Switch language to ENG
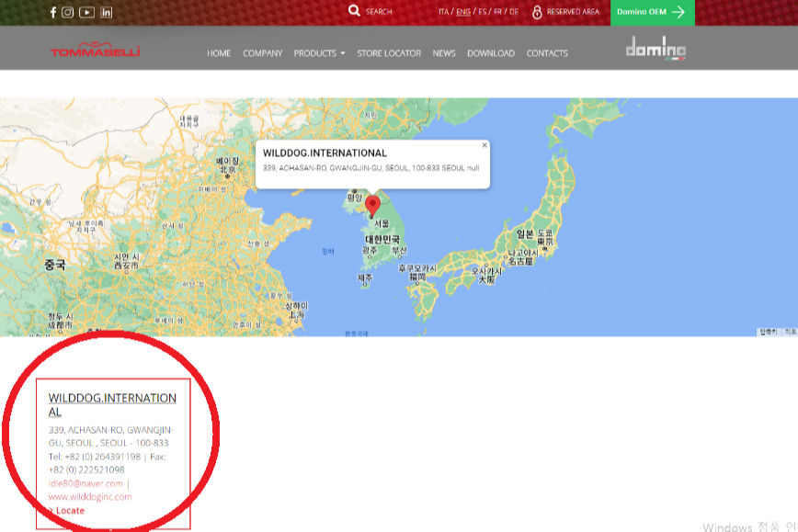 pos(463,12)
